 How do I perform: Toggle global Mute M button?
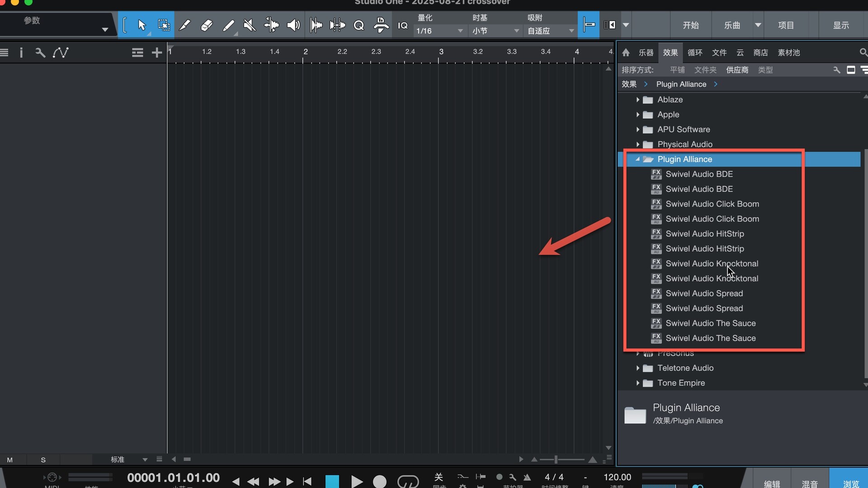(x=10, y=460)
